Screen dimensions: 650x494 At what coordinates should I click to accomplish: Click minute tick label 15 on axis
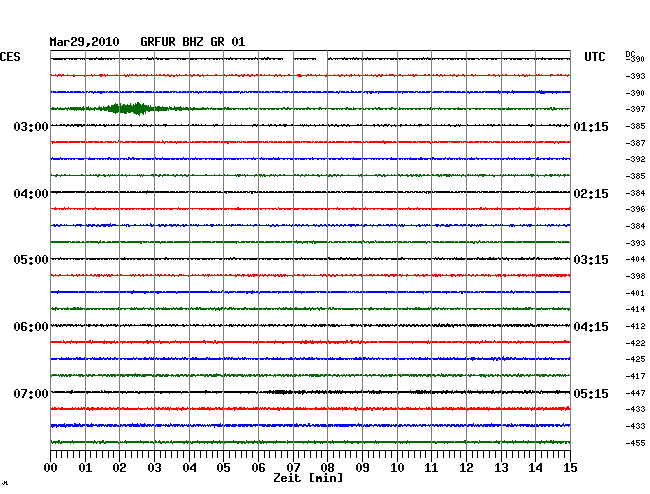(570, 468)
